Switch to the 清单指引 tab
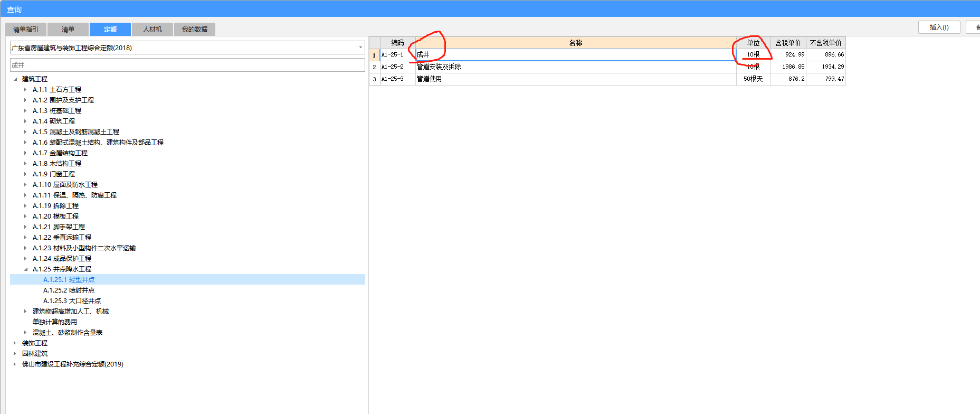Screen dimensions: 980x414 pyautogui.click(x=26, y=29)
